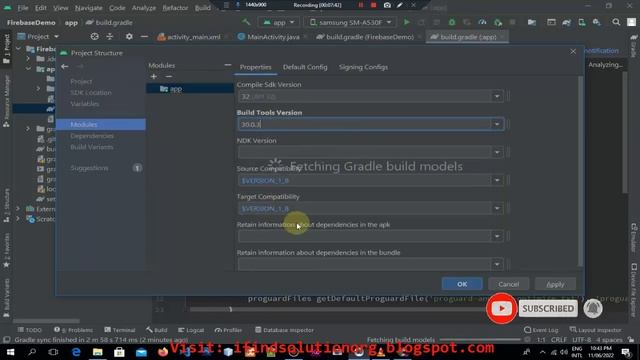This screenshot has width=640, height=360.
Task: Click the collapse all icon in Project panel
Action: [x=110, y=37]
